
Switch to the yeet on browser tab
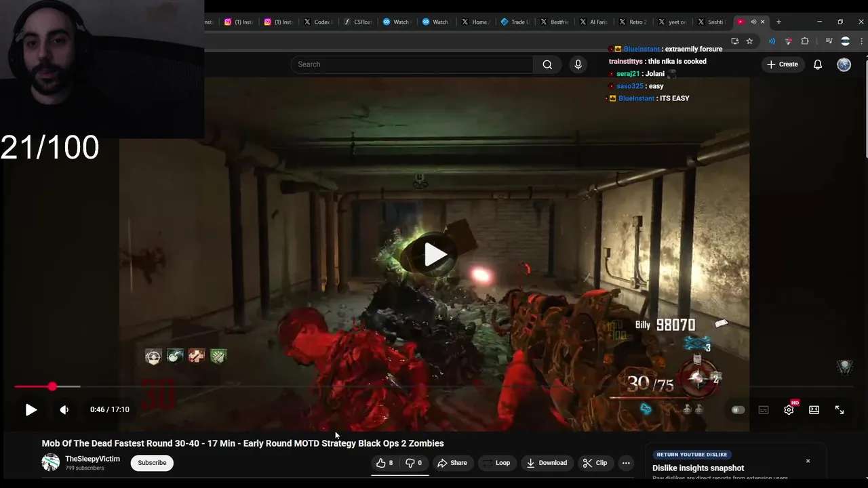tap(672, 22)
